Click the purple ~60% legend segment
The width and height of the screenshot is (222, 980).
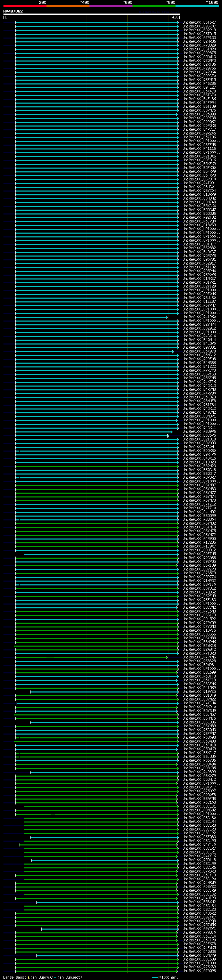(x=111, y=6)
